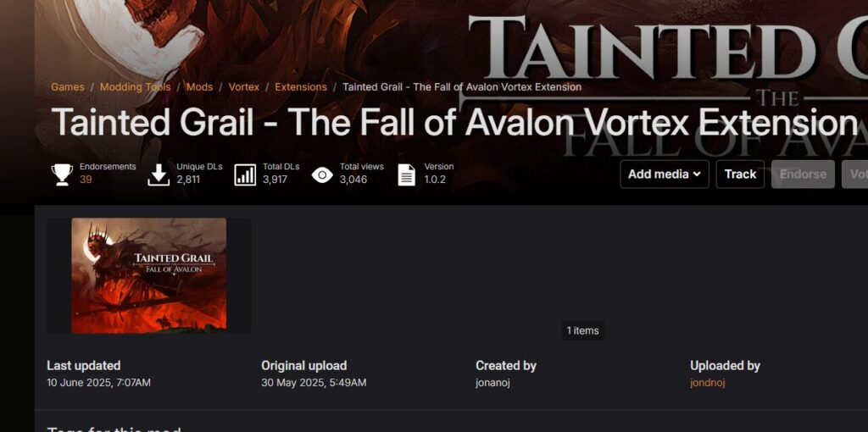Open the Modding Tools breadcrumb

pyautogui.click(x=135, y=87)
